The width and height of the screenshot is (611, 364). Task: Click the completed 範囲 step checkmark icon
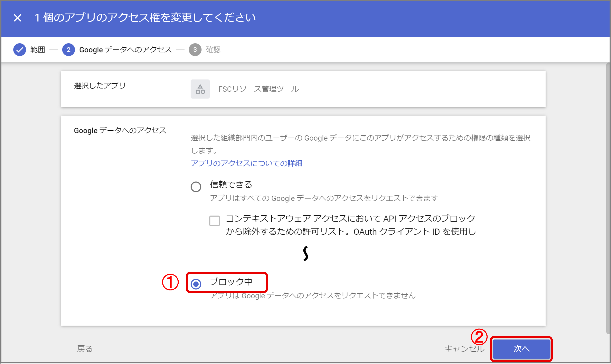20,49
